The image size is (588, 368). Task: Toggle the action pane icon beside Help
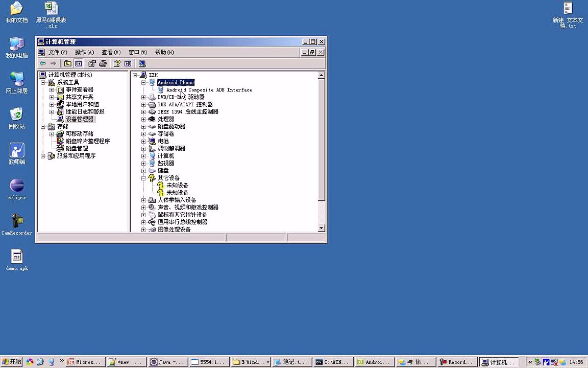pos(128,63)
